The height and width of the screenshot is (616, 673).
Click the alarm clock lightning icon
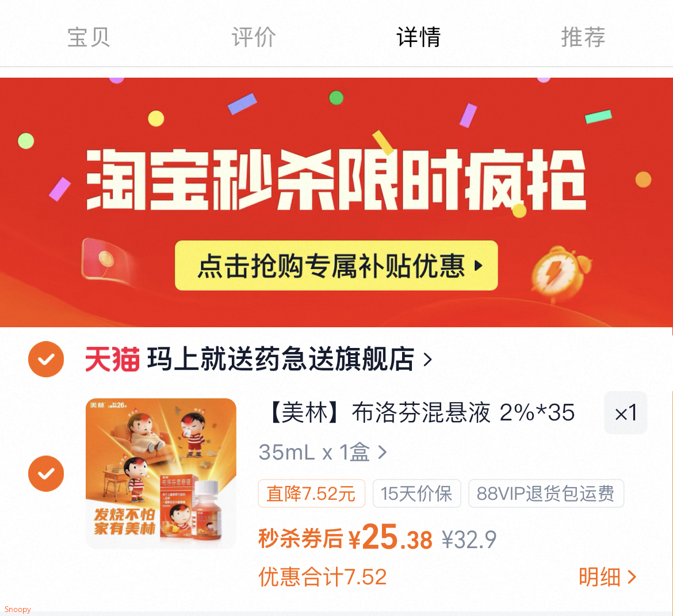click(x=561, y=273)
